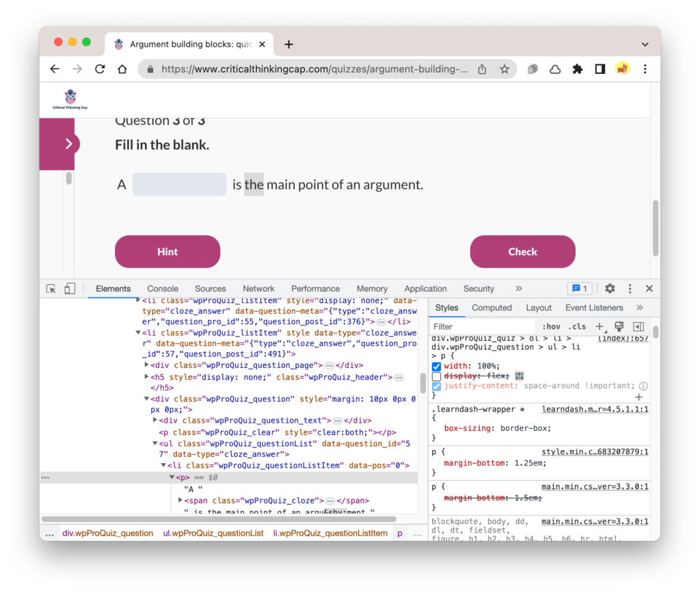The width and height of the screenshot is (700, 593).
Task: Open the tab search dropdown arrow
Action: coord(645,44)
